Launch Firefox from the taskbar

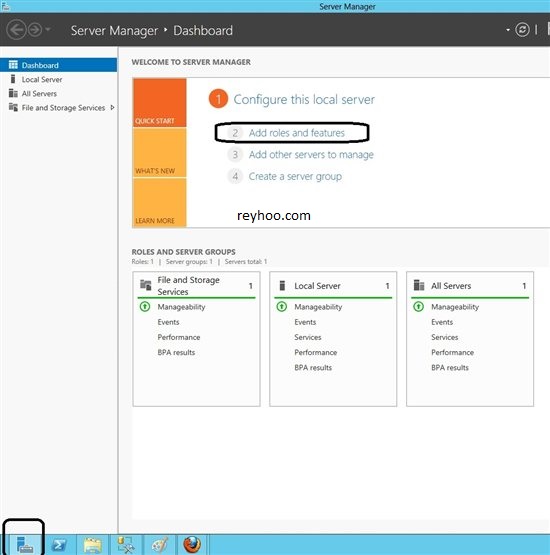click(x=192, y=544)
